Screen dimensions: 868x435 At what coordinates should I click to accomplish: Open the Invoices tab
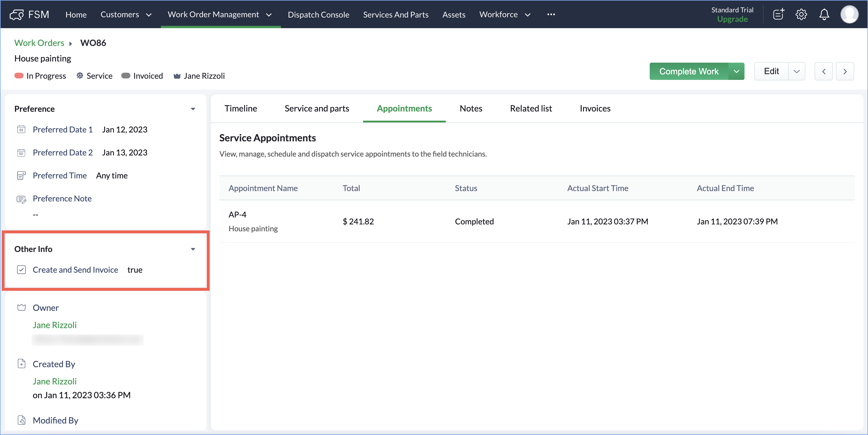coord(595,109)
